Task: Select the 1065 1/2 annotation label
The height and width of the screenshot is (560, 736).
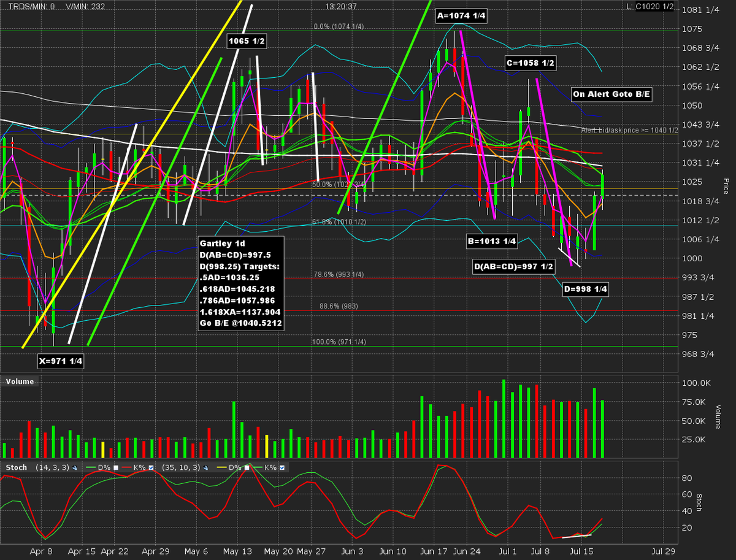Action: [247, 42]
